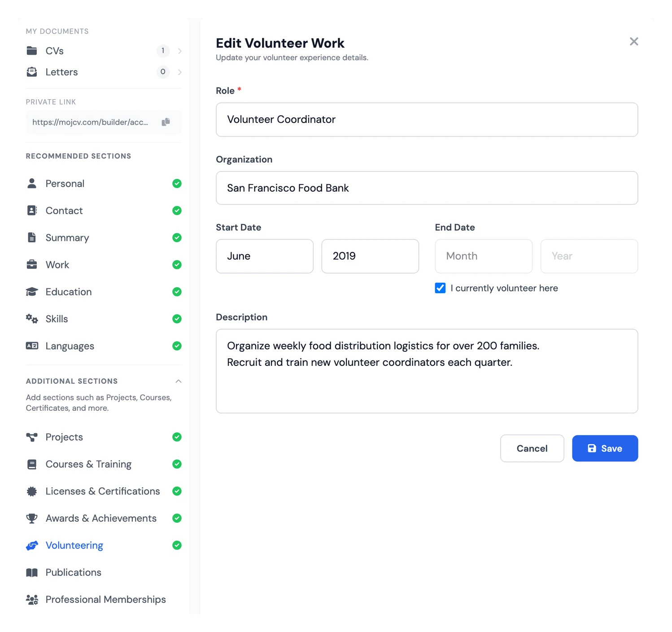Click the Volunteering handshake icon
The image size is (672, 632).
pos(32,545)
